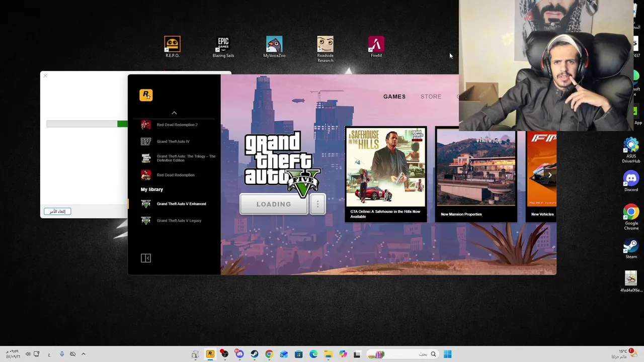Viewport: 644px width, 362px height.
Task: Open the volume control in system tray
Action: click(28, 354)
